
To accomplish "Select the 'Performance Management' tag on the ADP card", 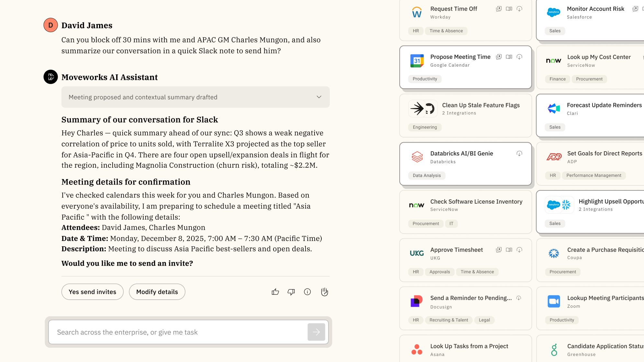I will click(x=594, y=176).
